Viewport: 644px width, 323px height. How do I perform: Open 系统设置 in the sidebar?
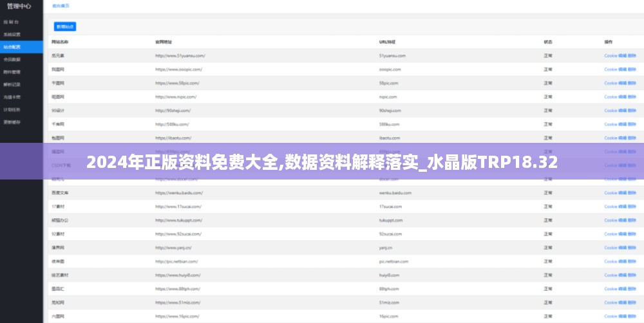[x=12, y=34]
